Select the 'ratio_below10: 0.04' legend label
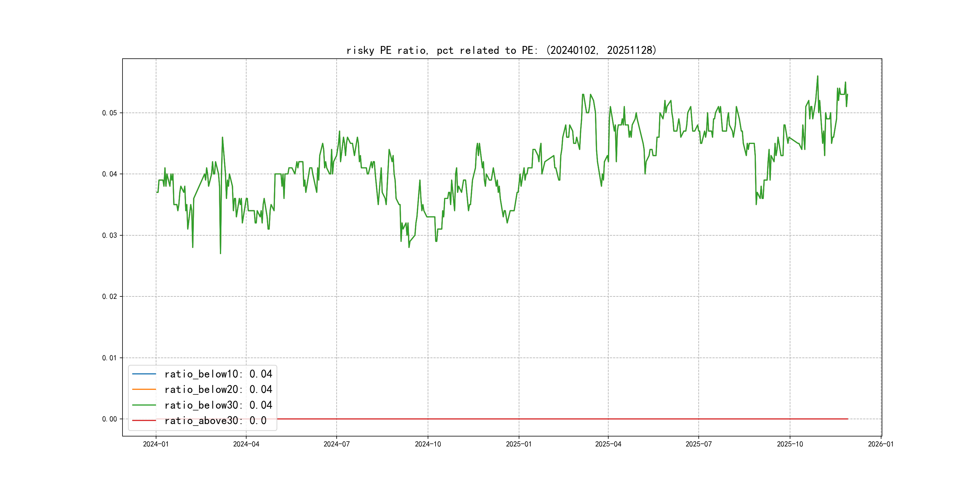The height and width of the screenshot is (490, 980). coord(218,374)
